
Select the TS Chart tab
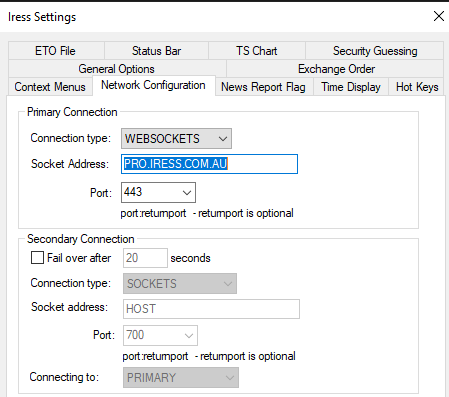pyautogui.click(x=257, y=51)
